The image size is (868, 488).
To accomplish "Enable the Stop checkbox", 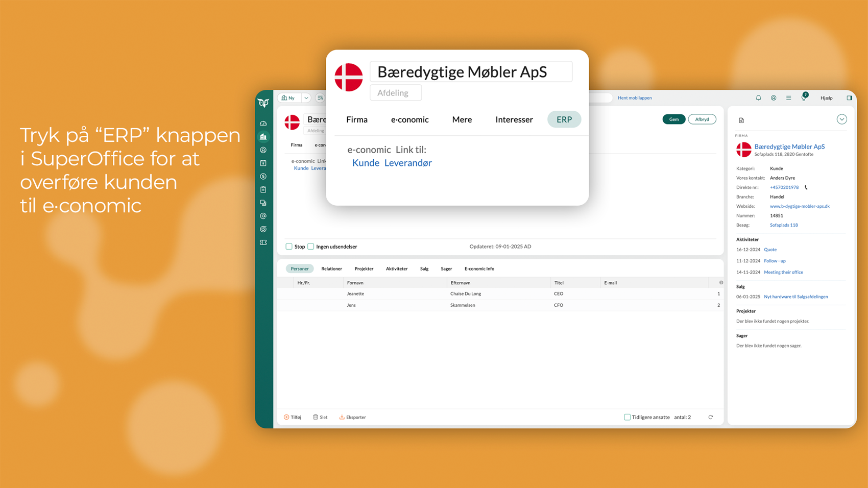I will coord(289,247).
